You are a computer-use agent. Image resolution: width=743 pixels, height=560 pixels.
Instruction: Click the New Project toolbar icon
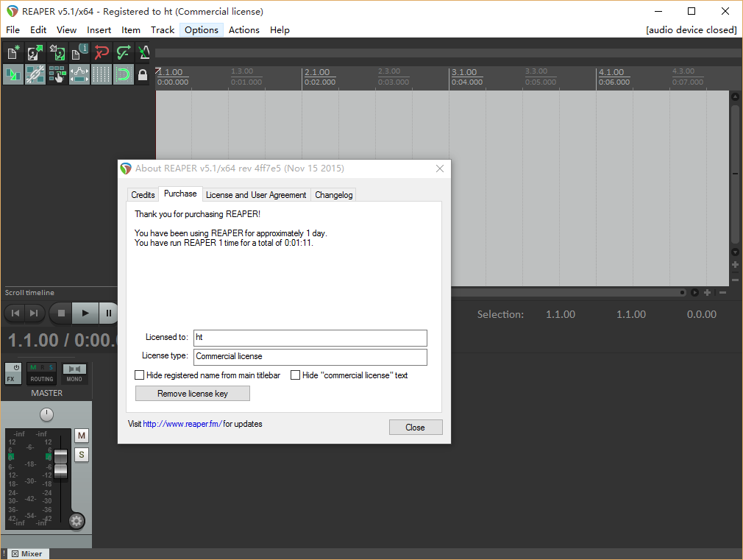coord(13,52)
